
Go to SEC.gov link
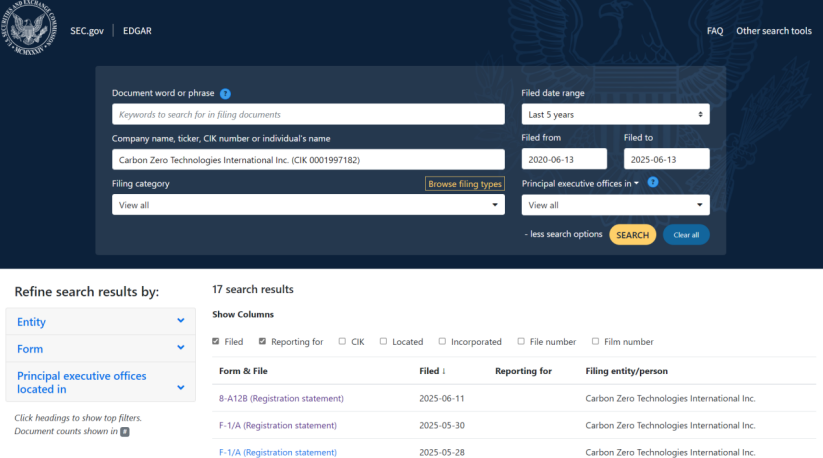(87, 31)
